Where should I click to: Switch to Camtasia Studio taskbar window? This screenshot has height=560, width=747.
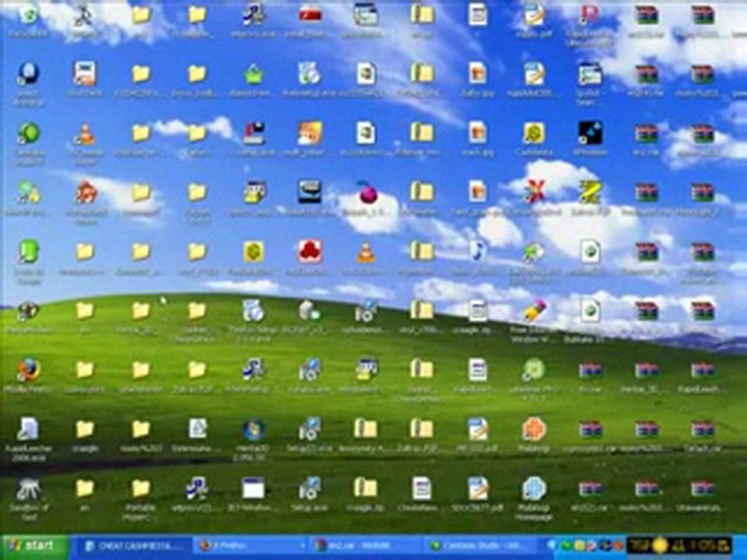(x=481, y=546)
